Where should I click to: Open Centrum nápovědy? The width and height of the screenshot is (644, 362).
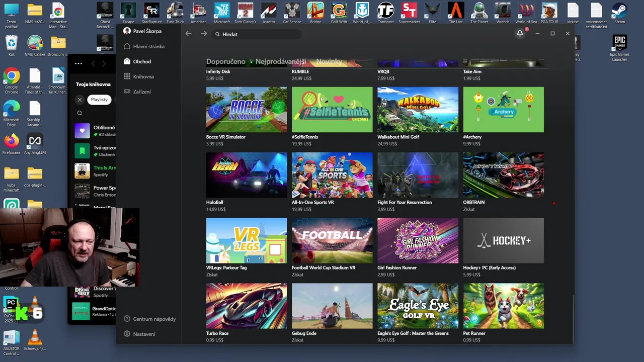pyautogui.click(x=150, y=319)
